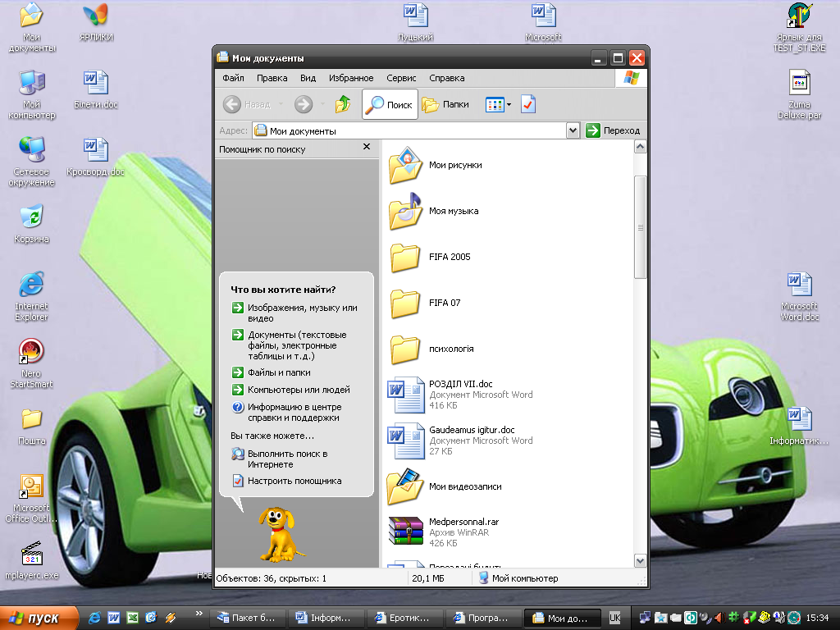Toggle the Папки folders pane button
This screenshot has height=630, width=840.
point(445,104)
